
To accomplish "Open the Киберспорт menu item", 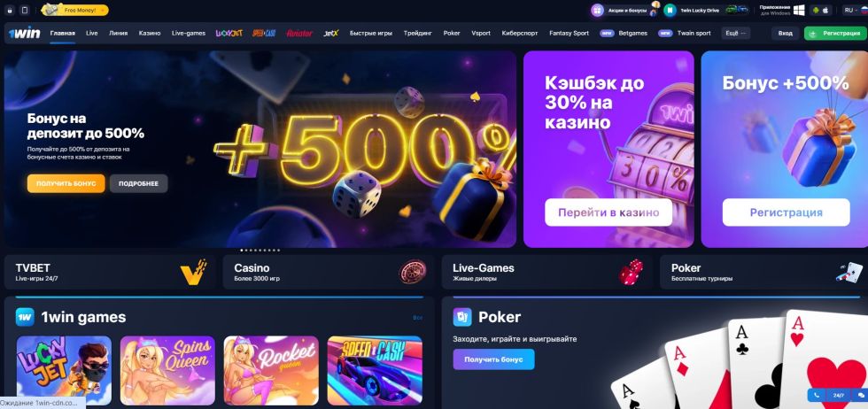I will pyautogui.click(x=520, y=34).
